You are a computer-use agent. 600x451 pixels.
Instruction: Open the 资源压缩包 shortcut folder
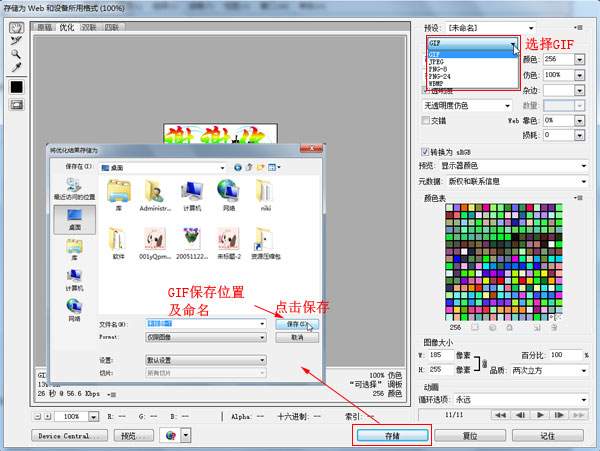266,243
